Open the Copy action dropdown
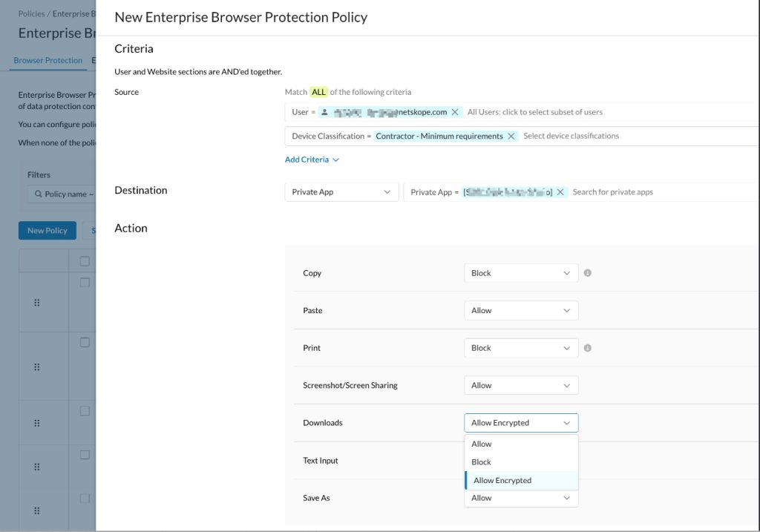 point(521,273)
